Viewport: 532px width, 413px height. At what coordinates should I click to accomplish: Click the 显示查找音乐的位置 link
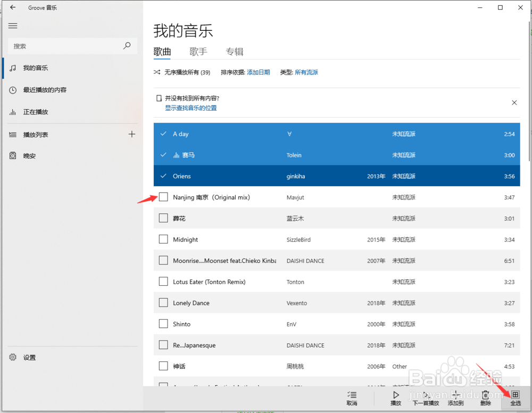(x=190, y=108)
